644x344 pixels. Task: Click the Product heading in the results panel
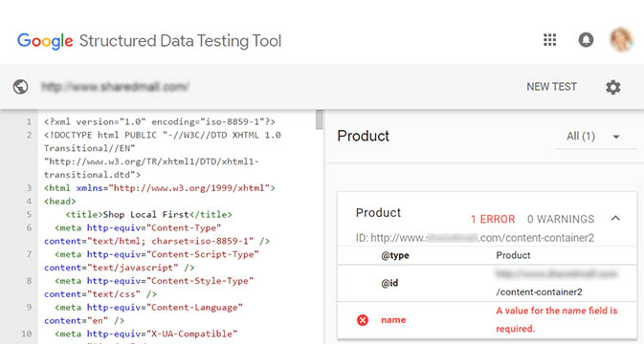(363, 136)
